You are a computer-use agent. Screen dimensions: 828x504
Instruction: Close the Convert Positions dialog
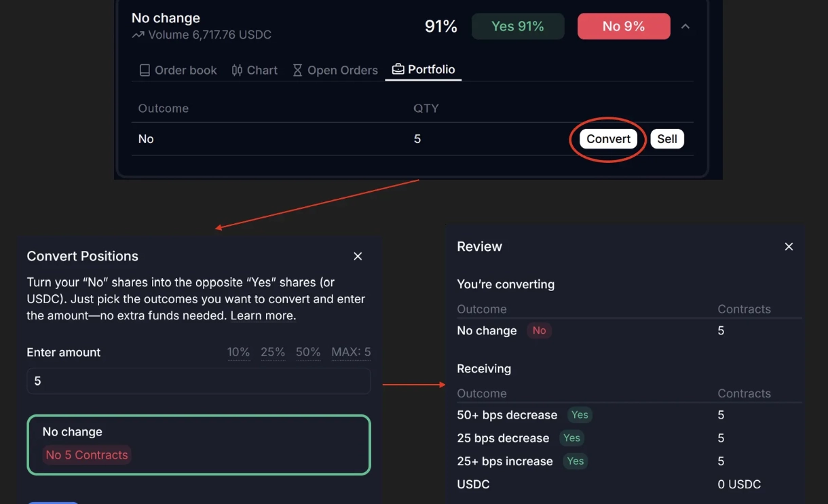[x=358, y=256]
